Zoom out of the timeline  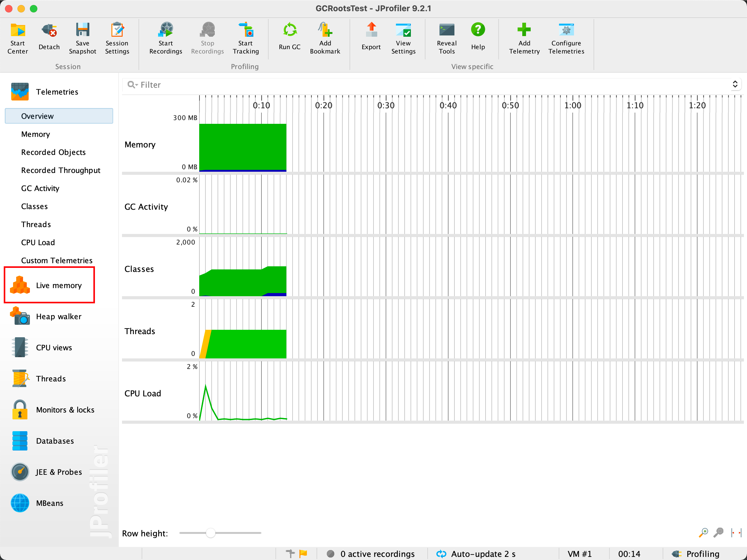[718, 532]
